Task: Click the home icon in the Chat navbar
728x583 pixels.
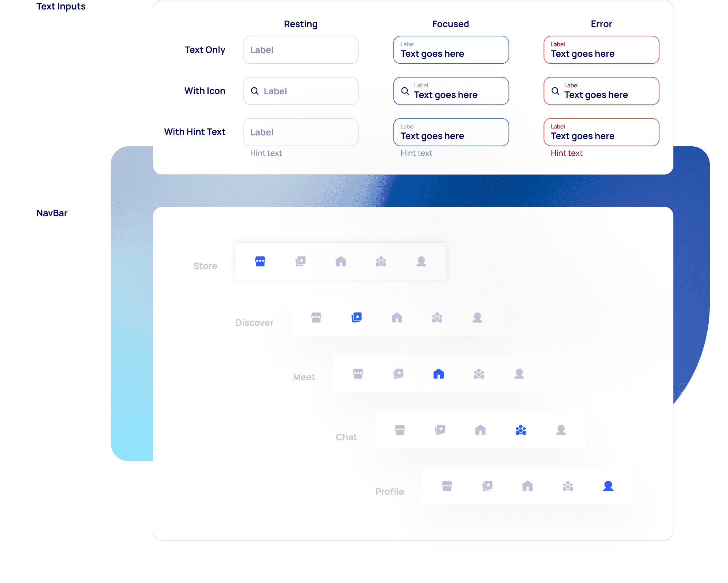Action: click(480, 430)
